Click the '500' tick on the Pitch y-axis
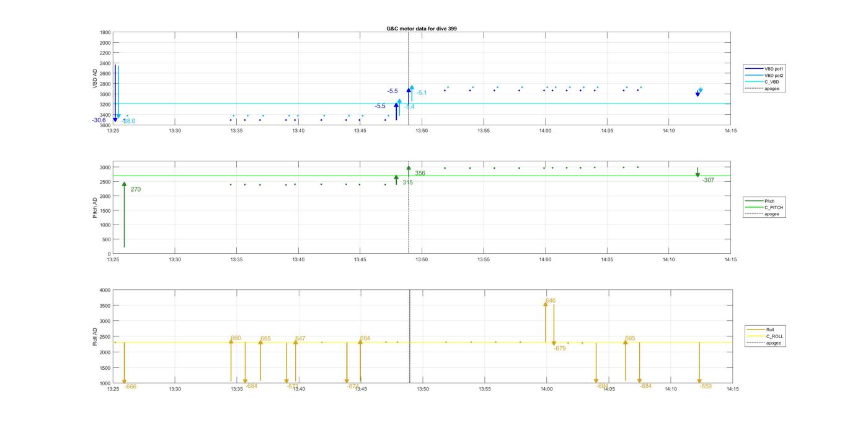The height and width of the screenshot is (430, 868). tap(107, 240)
